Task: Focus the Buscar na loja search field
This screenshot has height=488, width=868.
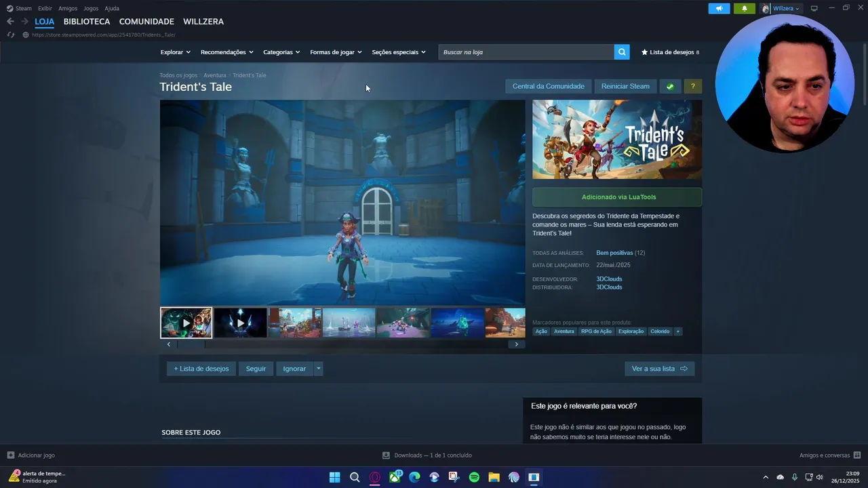Action: coord(526,52)
